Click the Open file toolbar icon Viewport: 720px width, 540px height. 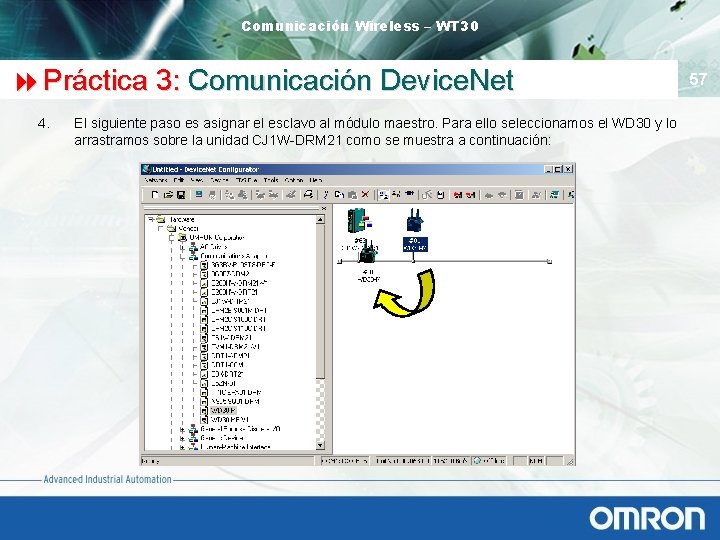pyautogui.click(x=168, y=195)
